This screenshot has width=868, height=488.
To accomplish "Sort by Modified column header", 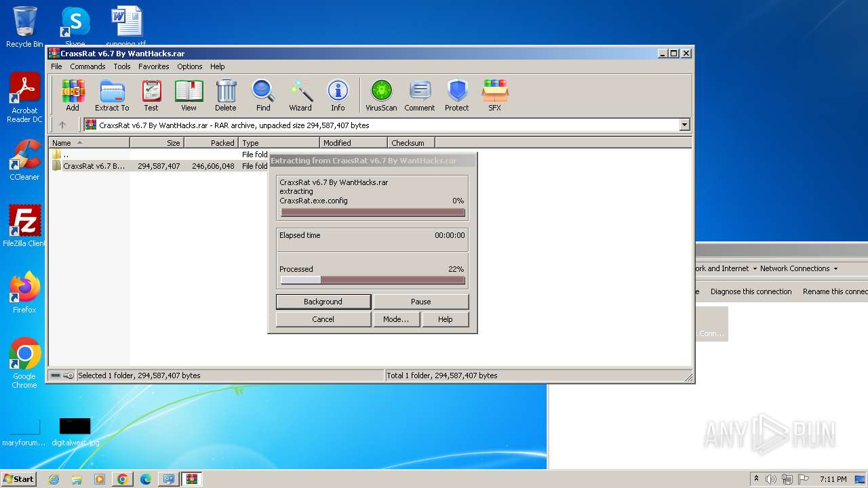I will point(353,143).
